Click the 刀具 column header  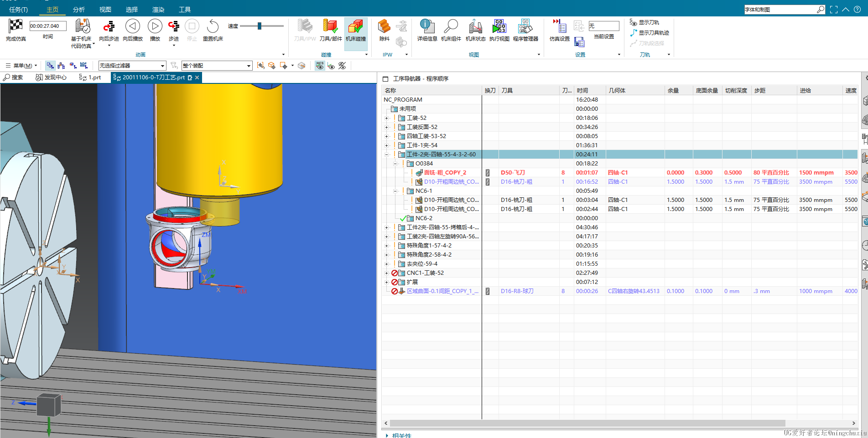tap(529, 91)
